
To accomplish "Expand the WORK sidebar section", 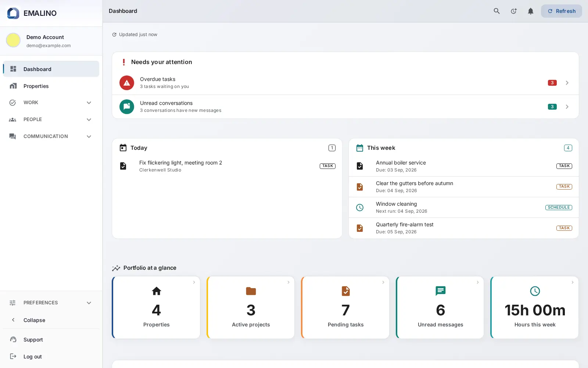I will tap(51, 103).
